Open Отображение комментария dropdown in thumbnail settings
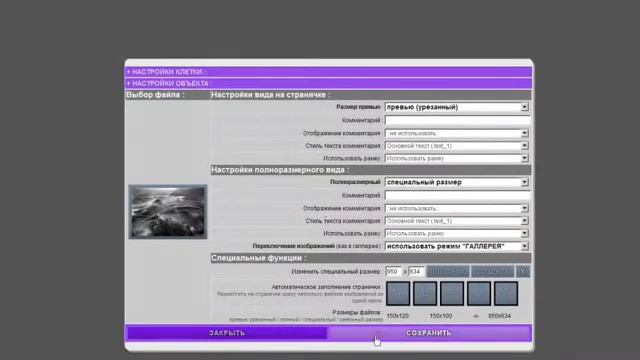The width and height of the screenshot is (640, 360). pos(457,133)
